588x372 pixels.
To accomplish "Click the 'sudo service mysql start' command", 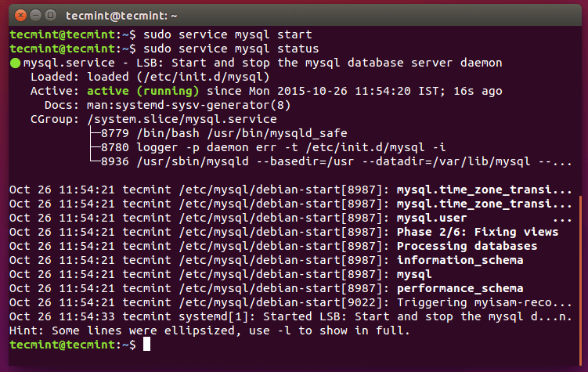I will [x=228, y=34].
